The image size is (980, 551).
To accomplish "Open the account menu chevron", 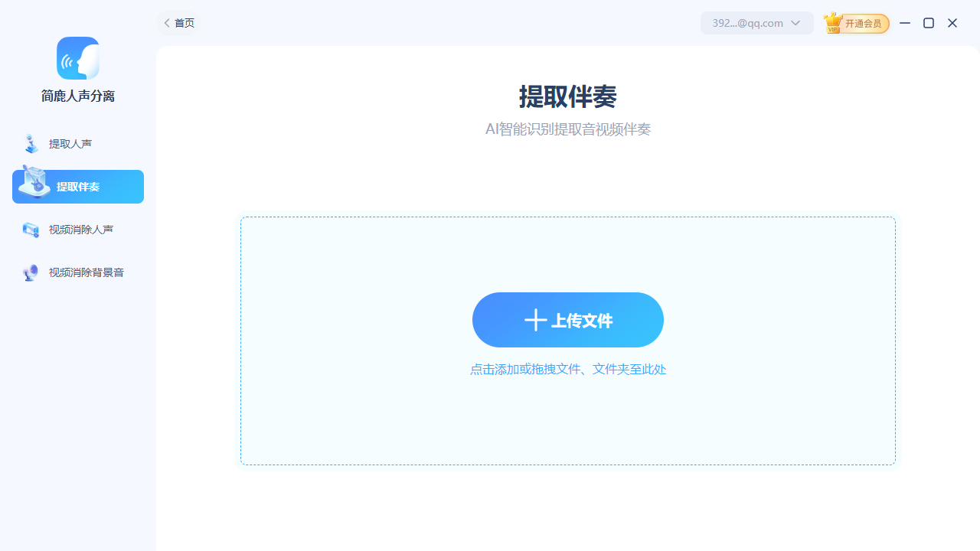I will coord(796,23).
